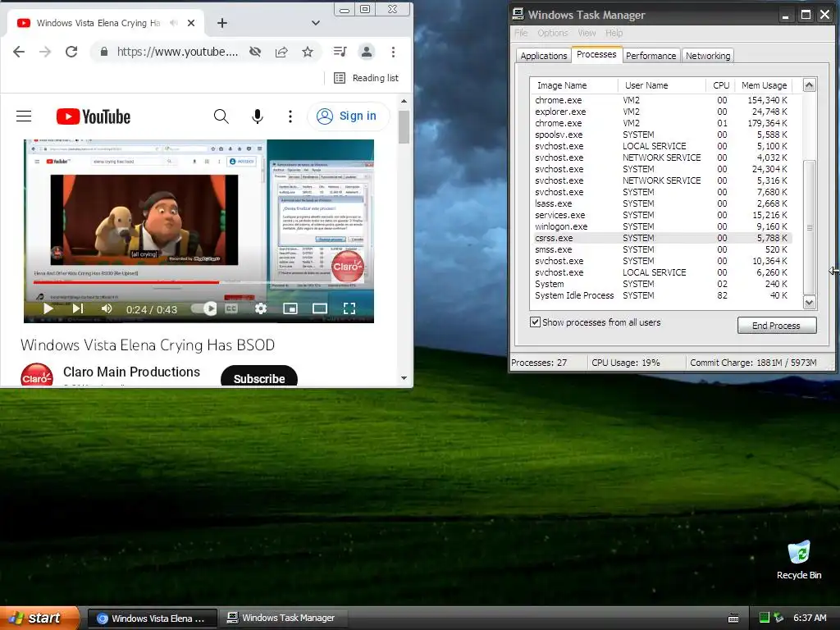Select the explorer.exe process row
This screenshot has height=630, width=840.
(662, 112)
